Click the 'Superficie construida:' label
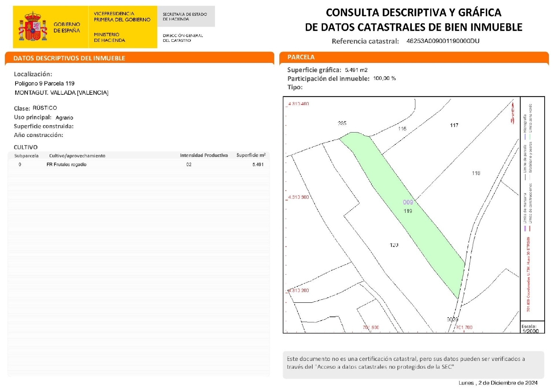 click(x=44, y=126)
